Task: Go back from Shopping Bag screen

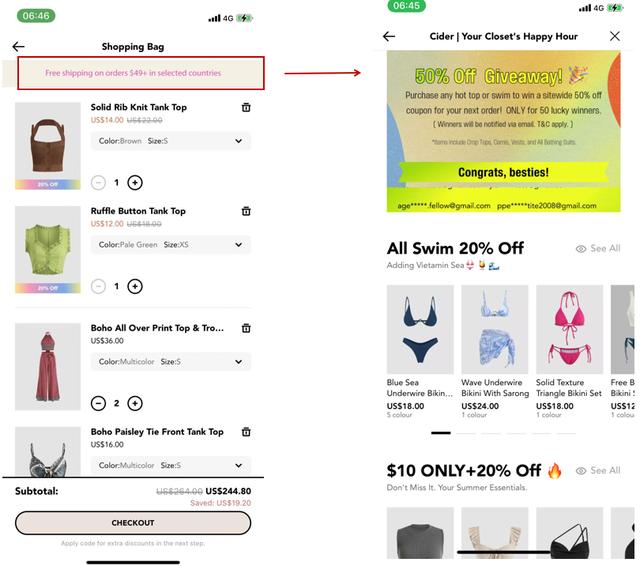Action: [18, 47]
